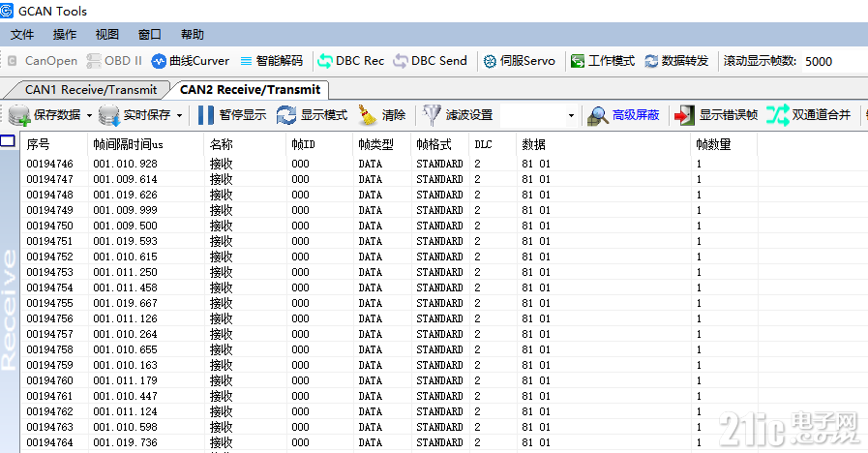Open the 智能解码 smart decode tool
This screenshot has width=868, height=453.
(x=271, y=61)
